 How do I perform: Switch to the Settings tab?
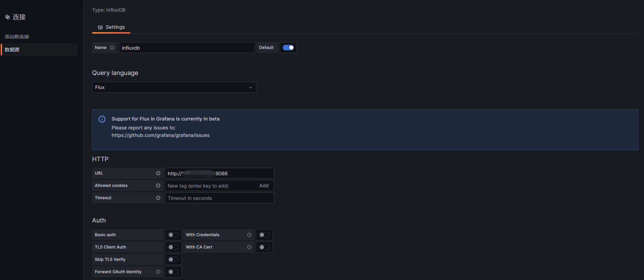pyautogui.click(x=111, y=27)
